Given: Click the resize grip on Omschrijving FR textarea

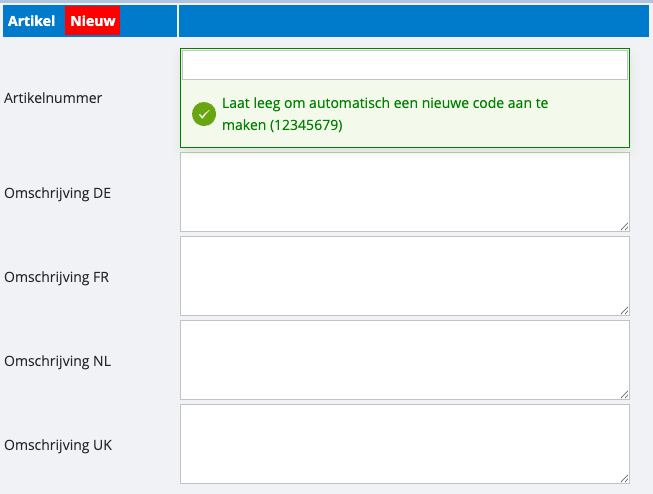Looking at the screenshot, I should click(x=624, y=311).
